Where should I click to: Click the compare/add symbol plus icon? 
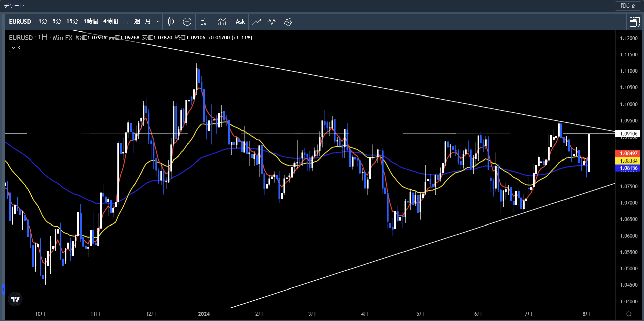click(x=187, y=22)
